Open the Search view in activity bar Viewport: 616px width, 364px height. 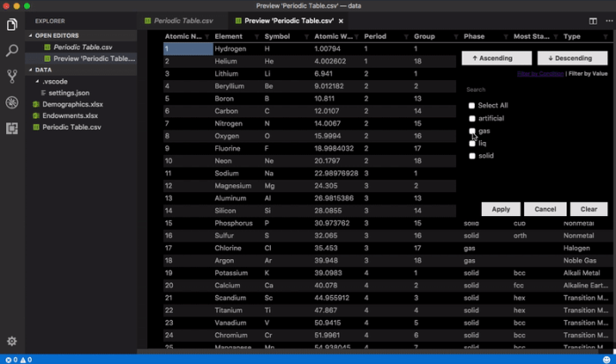click(x=12, y=51)
